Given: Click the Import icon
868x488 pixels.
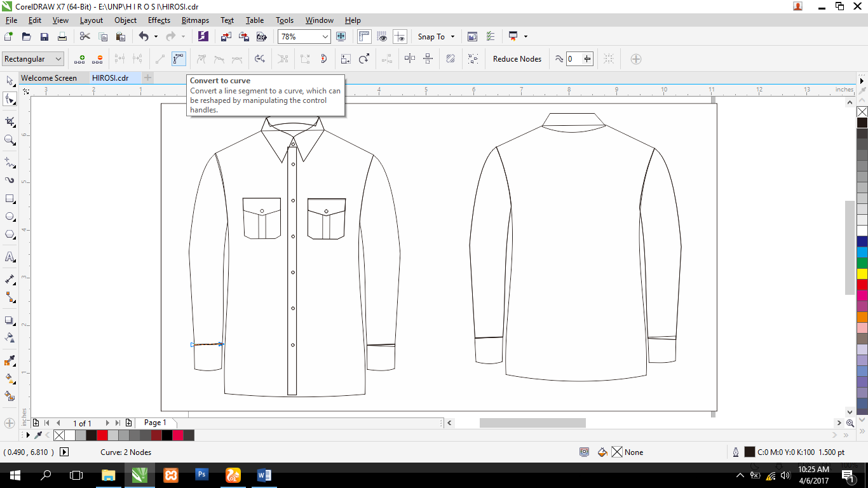Looking at the screenshot, I should click(x=226, y=37).
